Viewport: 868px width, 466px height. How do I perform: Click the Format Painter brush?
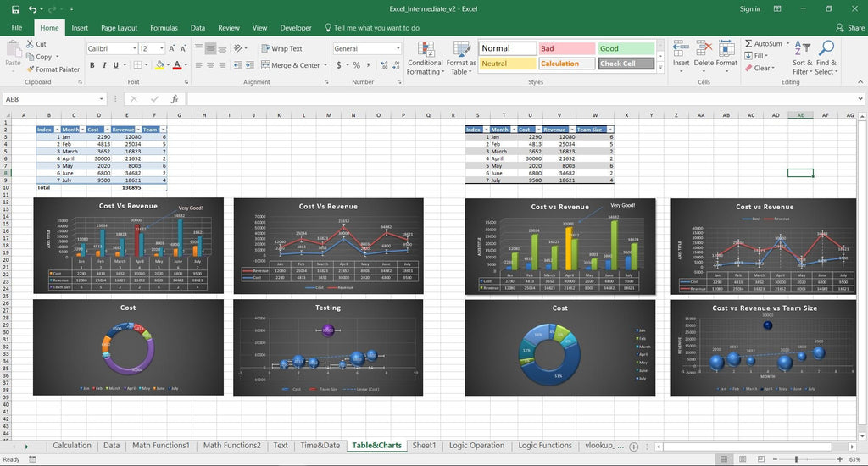pos(30,69)
